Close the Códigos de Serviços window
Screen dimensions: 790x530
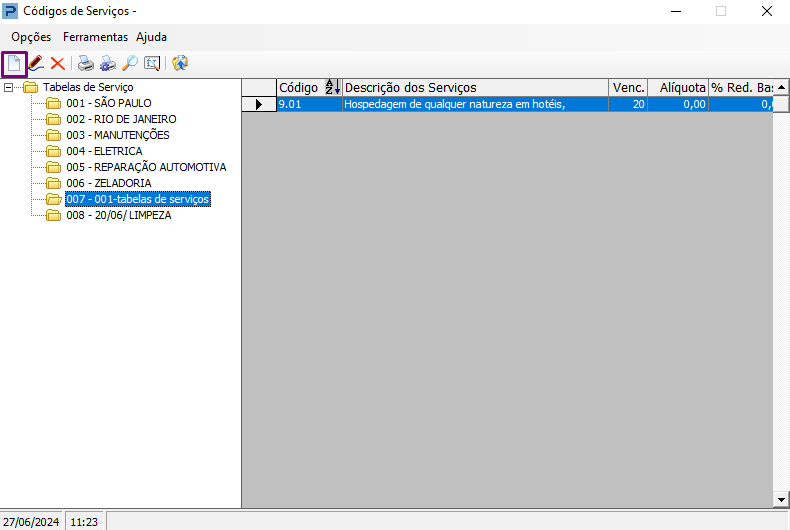pyautogui.click(x=767, y=11)
